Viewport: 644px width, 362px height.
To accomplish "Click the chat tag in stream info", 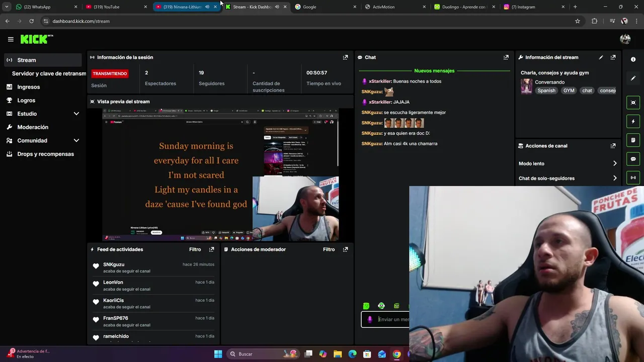I will pyautogui.click(x=587, y=90).
